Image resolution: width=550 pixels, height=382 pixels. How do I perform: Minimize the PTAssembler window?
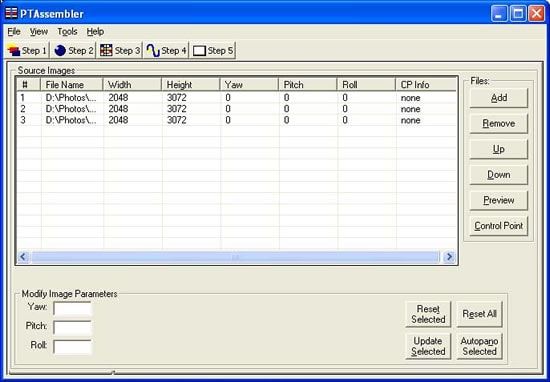point(499,14)
